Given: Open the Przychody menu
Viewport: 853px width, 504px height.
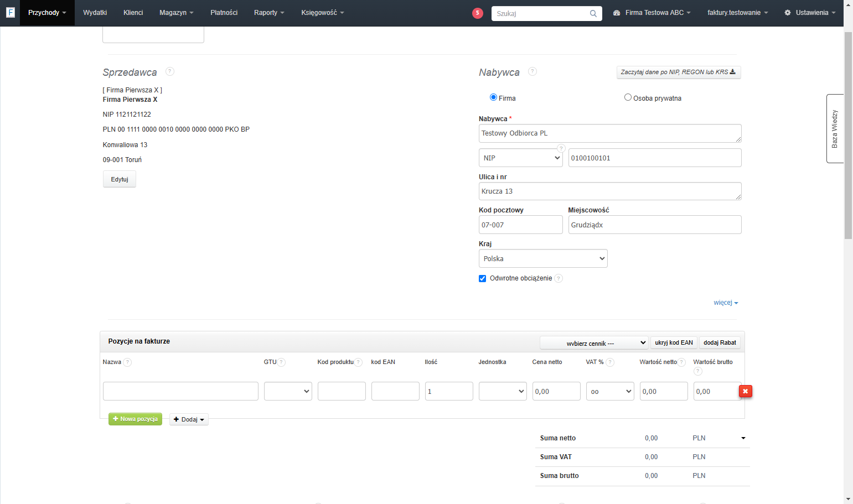Looking at the screenshot, I should tap(47, 13).
